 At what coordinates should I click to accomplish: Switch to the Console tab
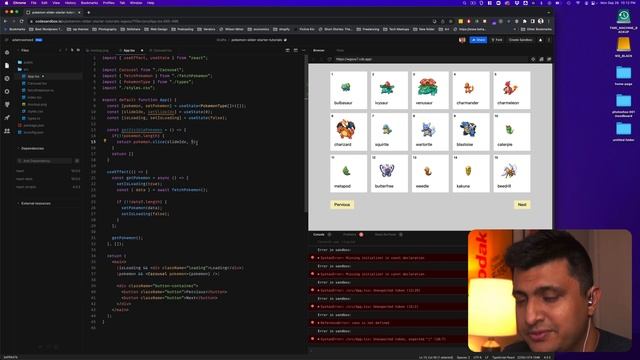[319, 235]
